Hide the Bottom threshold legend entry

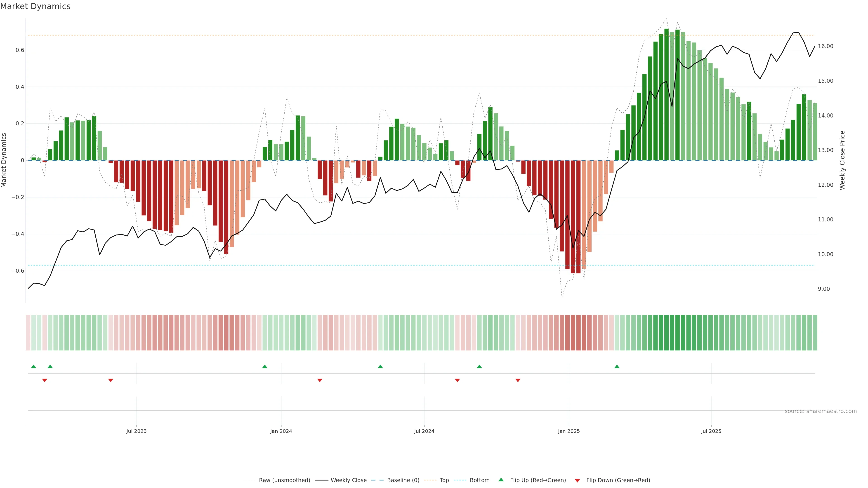(x=479, y=480)
